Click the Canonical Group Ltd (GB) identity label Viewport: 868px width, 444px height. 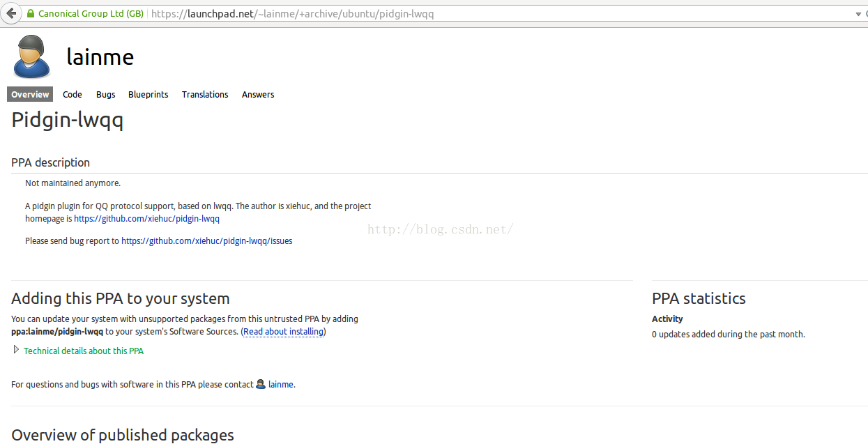[x=91, y=14]
